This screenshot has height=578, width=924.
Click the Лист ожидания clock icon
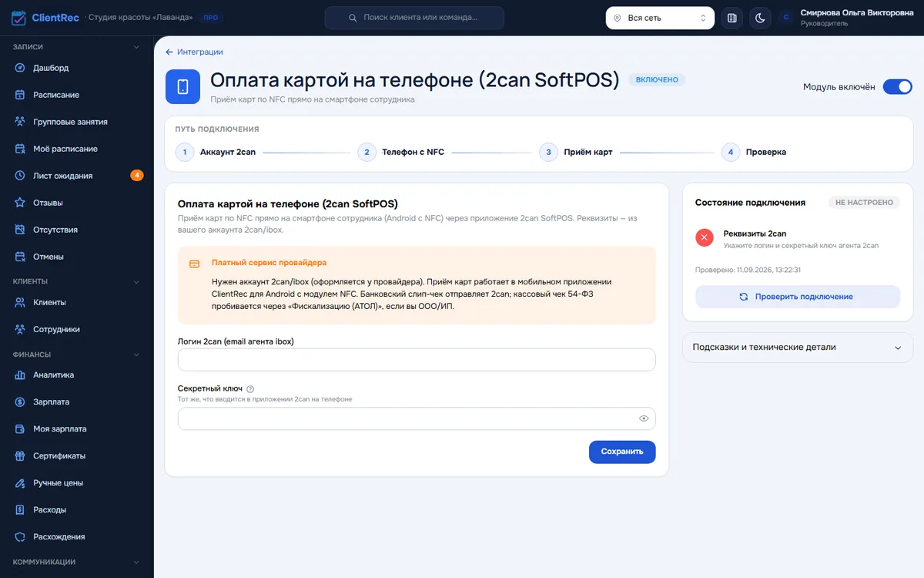(x=21, y=176)
